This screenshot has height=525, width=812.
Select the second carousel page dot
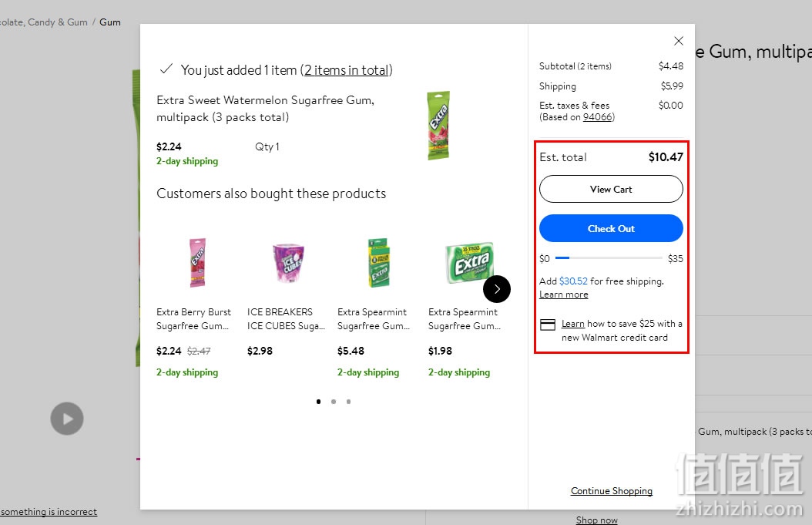[x=334, y=401]
